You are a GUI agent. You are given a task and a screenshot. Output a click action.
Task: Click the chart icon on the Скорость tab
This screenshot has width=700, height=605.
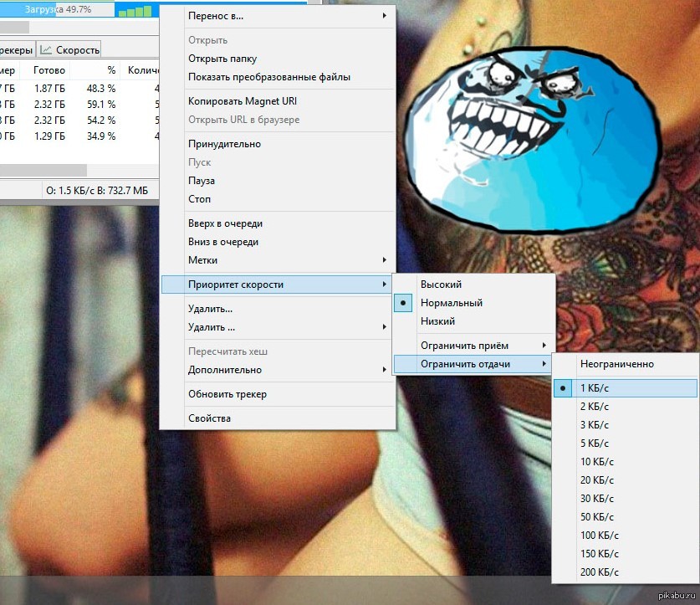pos(47,50)
